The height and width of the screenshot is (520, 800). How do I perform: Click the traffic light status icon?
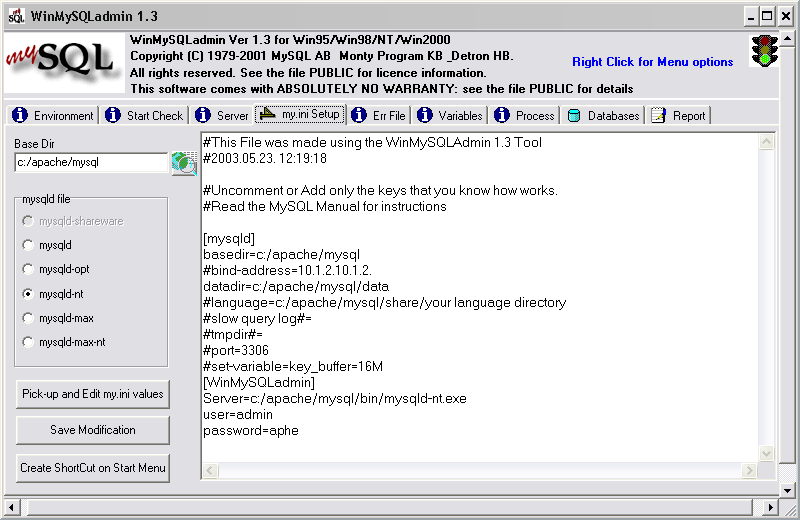766,51
